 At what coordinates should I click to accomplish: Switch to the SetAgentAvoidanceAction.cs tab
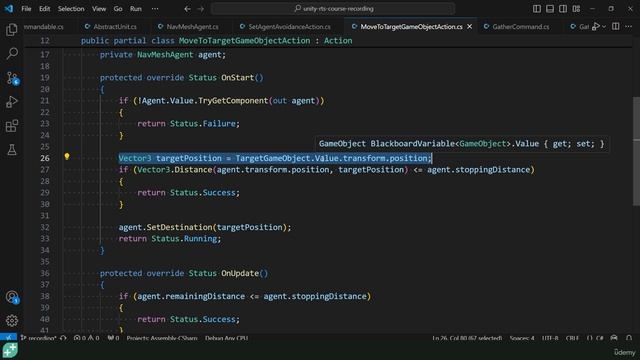pos(285,27)
